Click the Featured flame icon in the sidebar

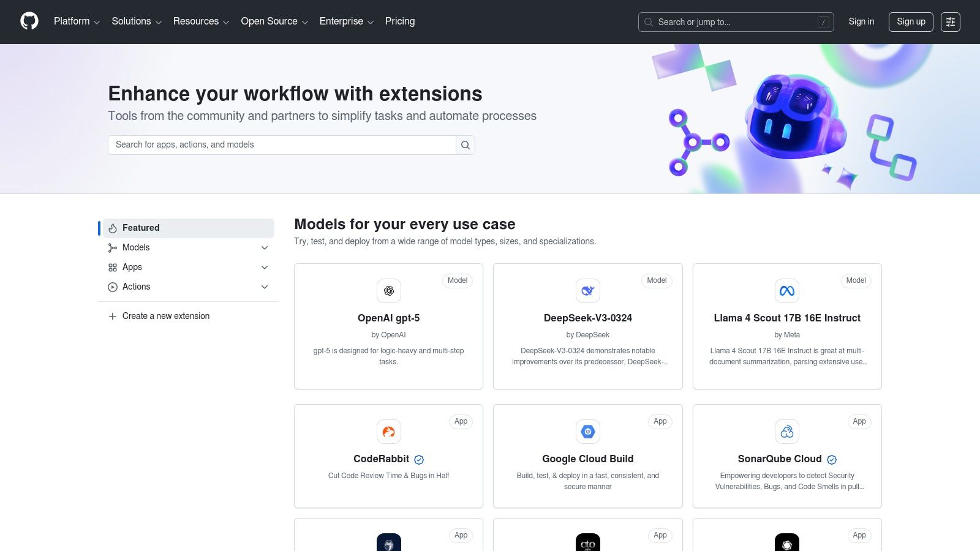112,228
